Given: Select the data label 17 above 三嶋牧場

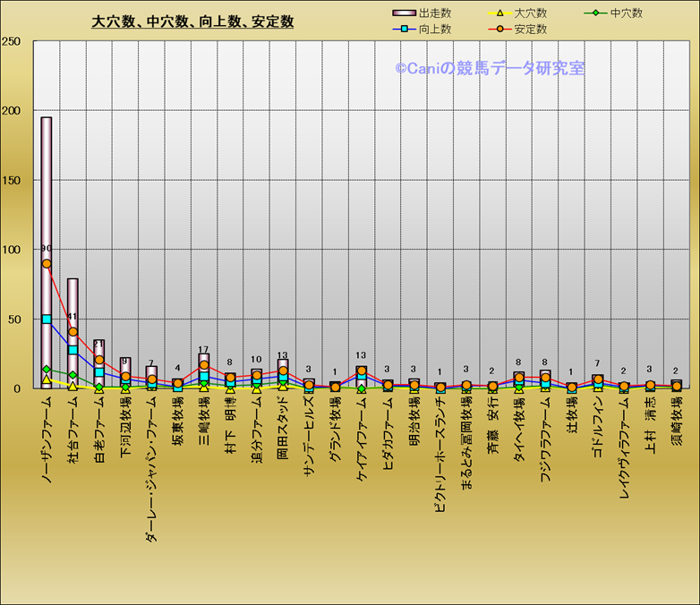Looking at the screenshot, I should 204,350.
